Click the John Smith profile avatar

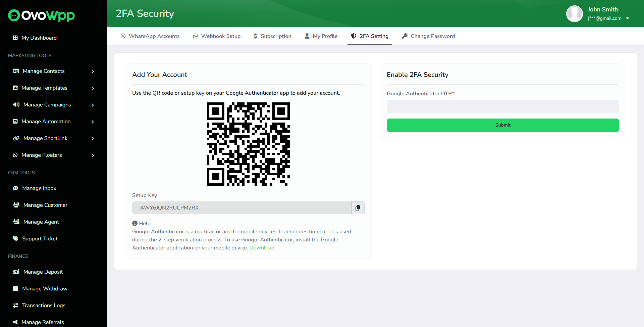click(x=574, y=14)
